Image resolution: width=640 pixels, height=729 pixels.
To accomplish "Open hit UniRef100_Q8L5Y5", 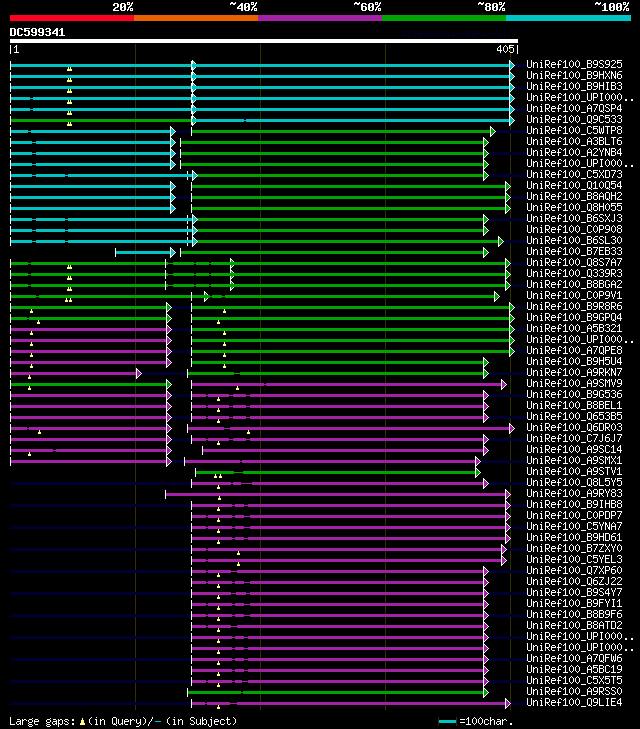I will pos(574,483).
